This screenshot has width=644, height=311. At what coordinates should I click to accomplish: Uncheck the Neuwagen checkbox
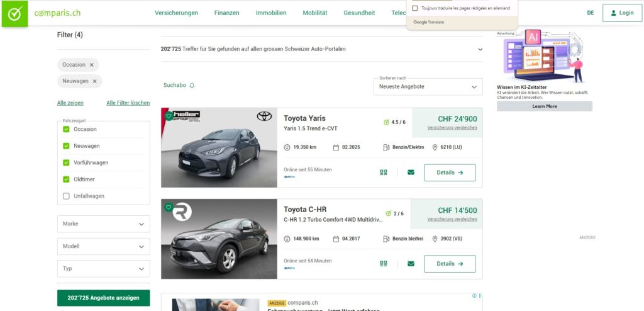point(66,146)
